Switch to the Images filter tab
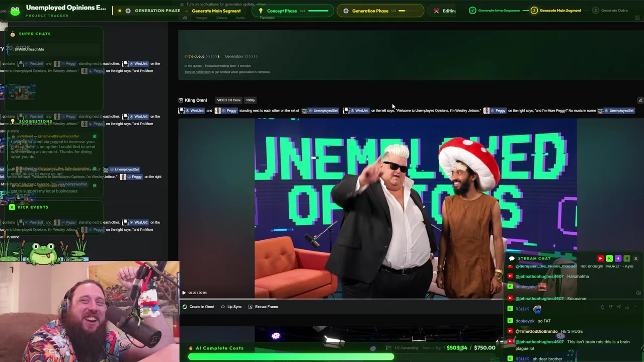 (x=201, y=18)
